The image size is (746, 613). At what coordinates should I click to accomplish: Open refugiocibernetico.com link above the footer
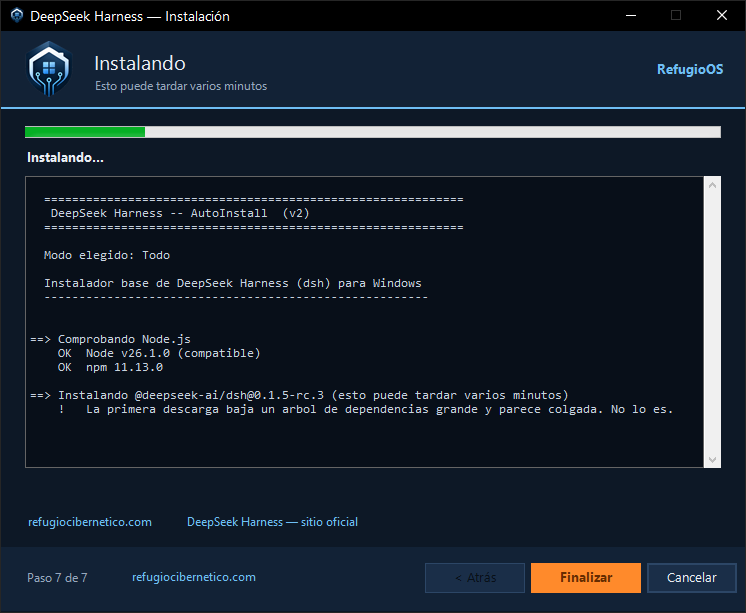tap(90, 522)
